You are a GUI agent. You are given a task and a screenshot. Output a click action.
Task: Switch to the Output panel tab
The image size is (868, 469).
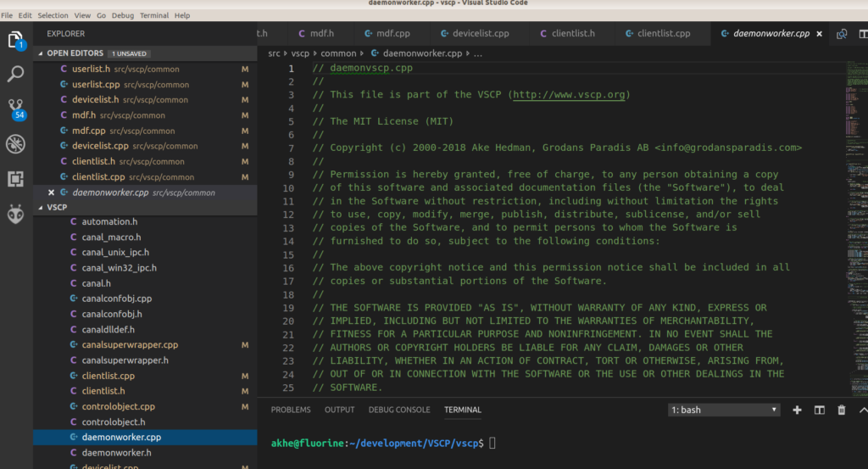pos(339,410)
